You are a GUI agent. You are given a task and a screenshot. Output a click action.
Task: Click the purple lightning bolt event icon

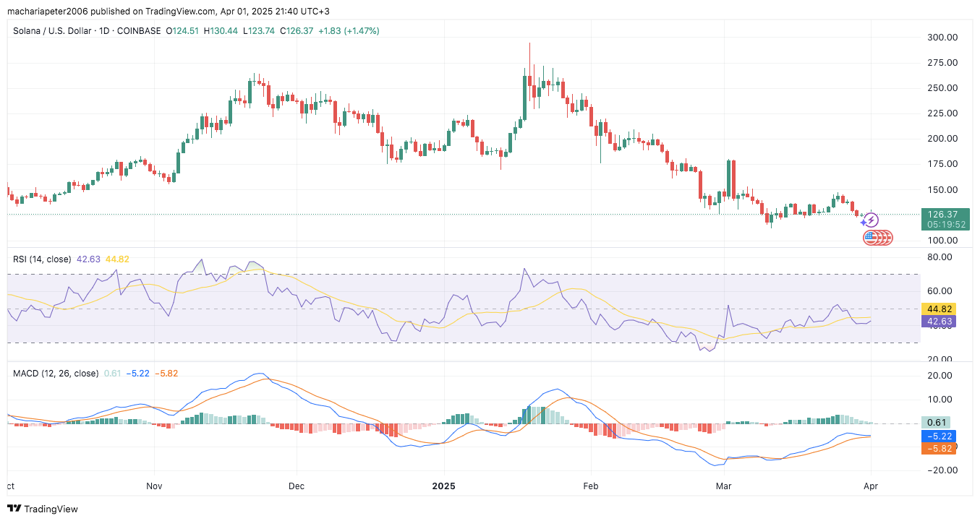(872, 220)
